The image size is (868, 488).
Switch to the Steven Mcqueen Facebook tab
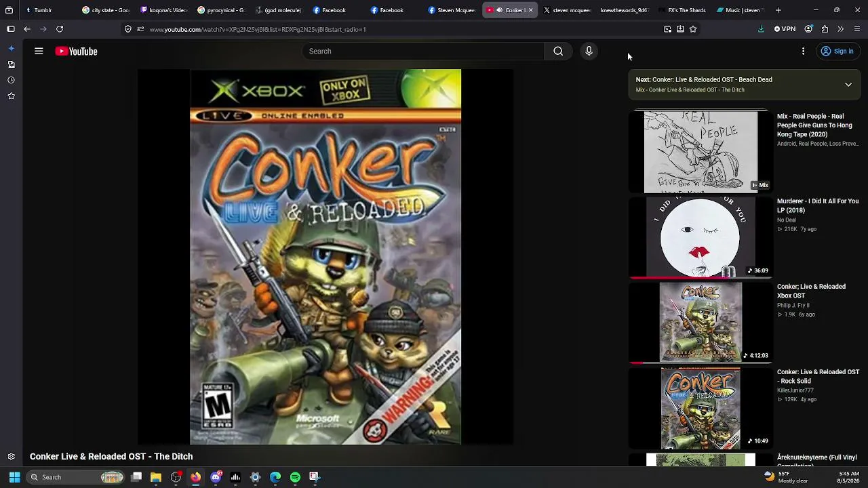pos(452,10)
